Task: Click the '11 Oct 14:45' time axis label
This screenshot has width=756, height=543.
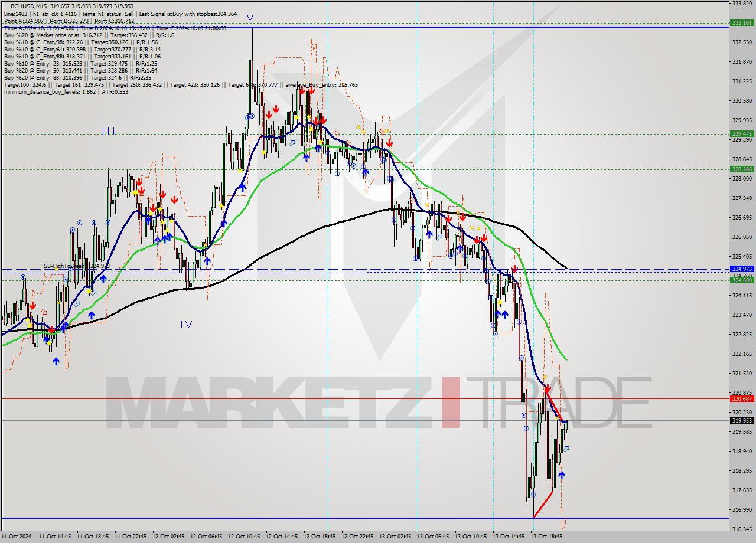Action: tap(55, 537)
